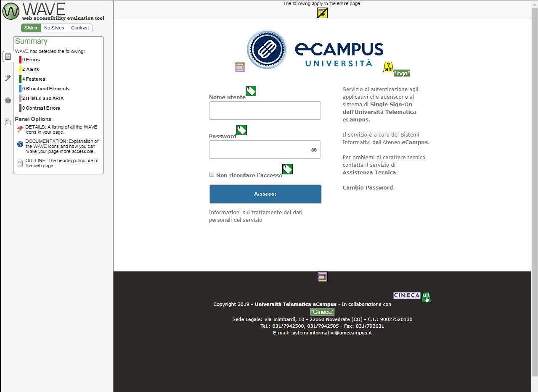Image resolution: width=538 pixels, height=392 pixels.
Task: Click the HTML5 ARIA icon in the footer
Action: click(x=322, y=276)
